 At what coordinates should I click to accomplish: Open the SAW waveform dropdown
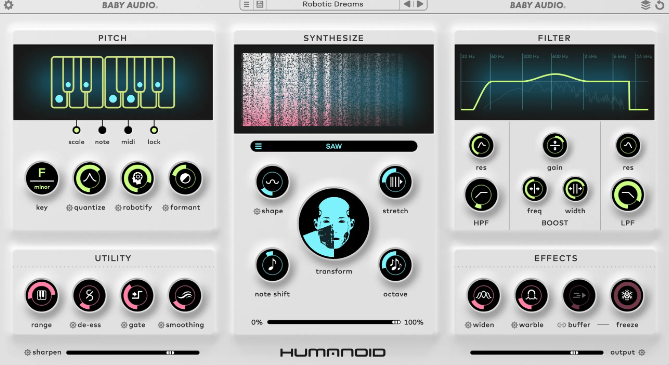(x=334, y=146)
